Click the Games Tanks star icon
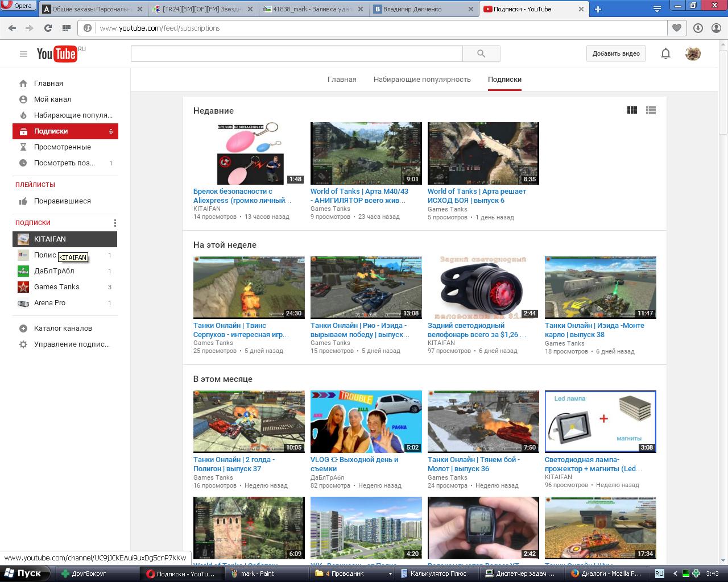The width and height of the screenshot is (728, 582). click(x=23, y=287)
